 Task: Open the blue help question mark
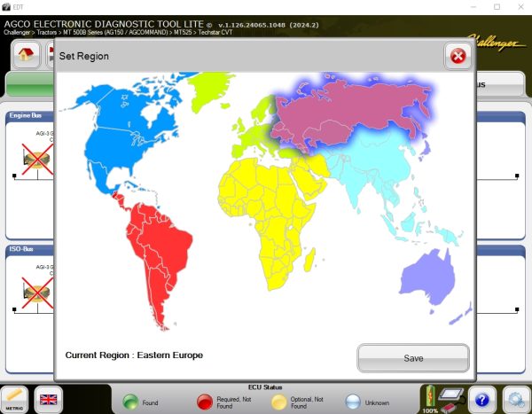point(481,400)
